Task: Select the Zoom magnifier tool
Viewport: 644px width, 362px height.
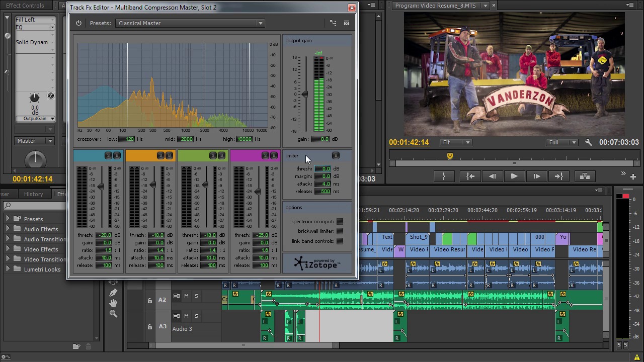Action: tap(113, 314)
